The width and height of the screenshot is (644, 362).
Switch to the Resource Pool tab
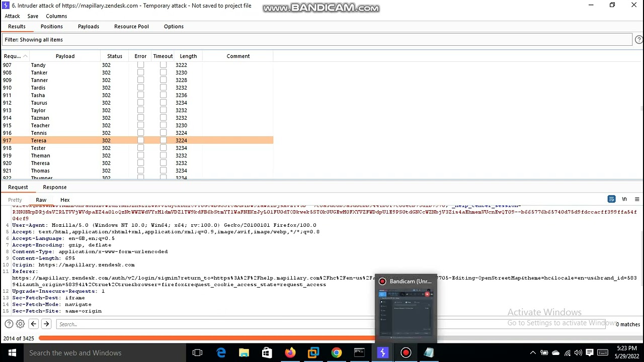131,26
